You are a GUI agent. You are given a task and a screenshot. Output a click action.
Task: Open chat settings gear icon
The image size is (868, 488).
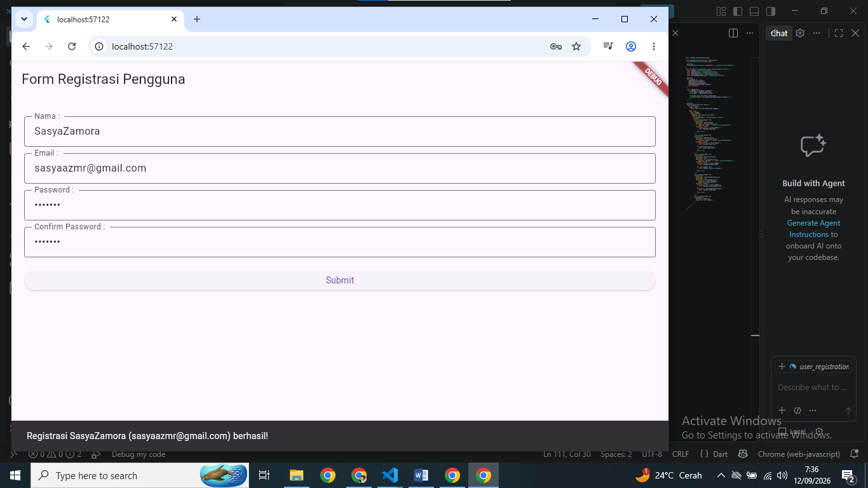tap(800, 33)
